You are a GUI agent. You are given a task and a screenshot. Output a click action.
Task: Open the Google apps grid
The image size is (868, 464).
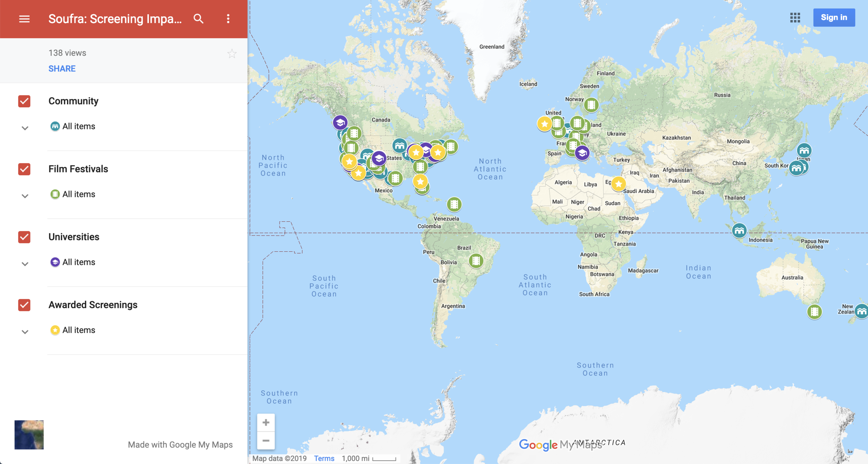[795, 18]
